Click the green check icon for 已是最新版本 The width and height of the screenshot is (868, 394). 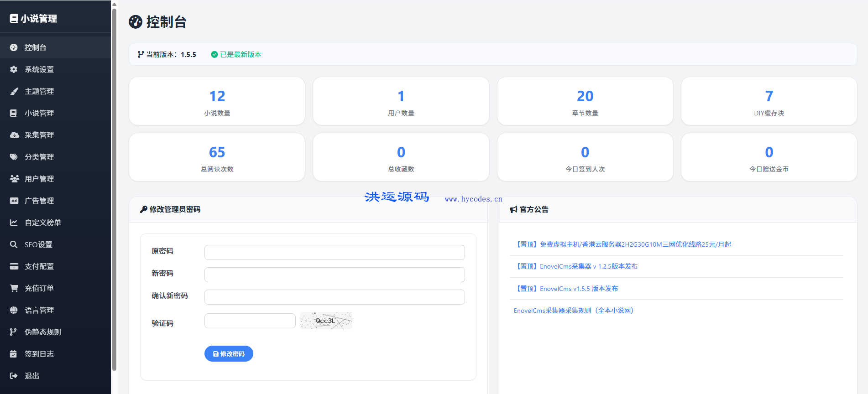tap(214, 54)
